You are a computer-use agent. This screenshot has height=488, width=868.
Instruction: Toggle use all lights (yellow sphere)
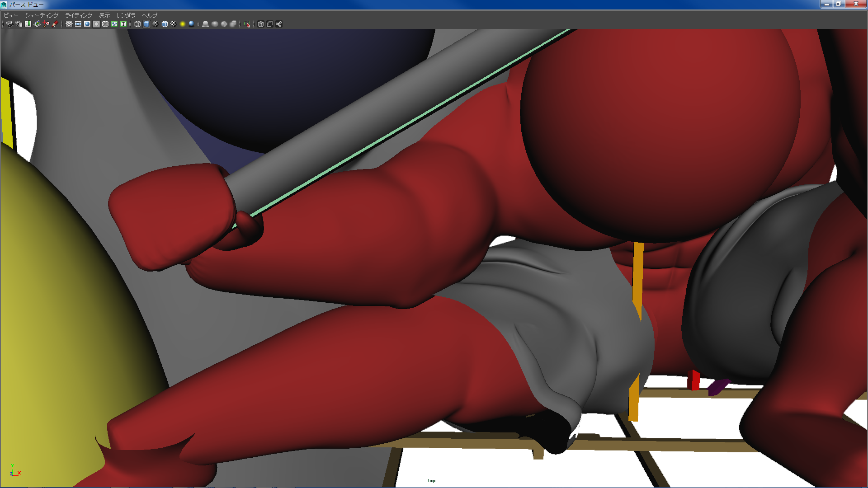pos(183,24)
